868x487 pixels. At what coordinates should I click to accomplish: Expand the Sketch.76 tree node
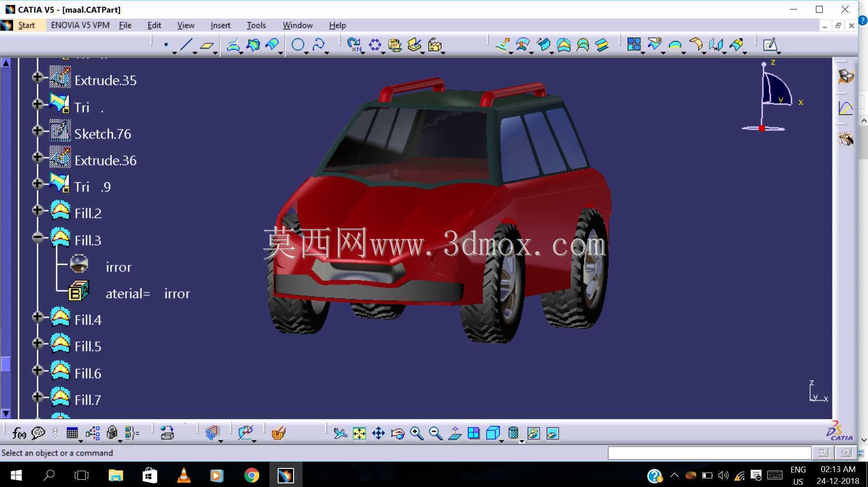click(38, 131)
